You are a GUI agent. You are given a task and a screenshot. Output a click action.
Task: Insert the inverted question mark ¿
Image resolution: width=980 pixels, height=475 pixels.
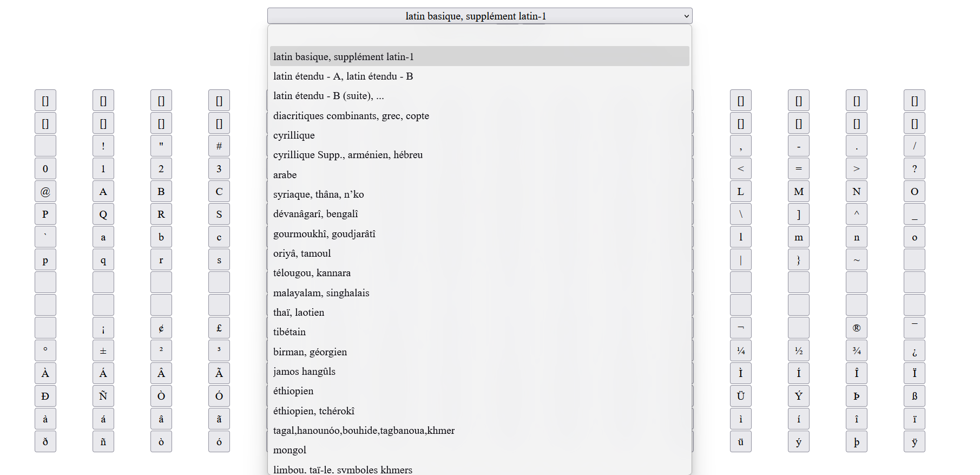click(x=915, y=351)
